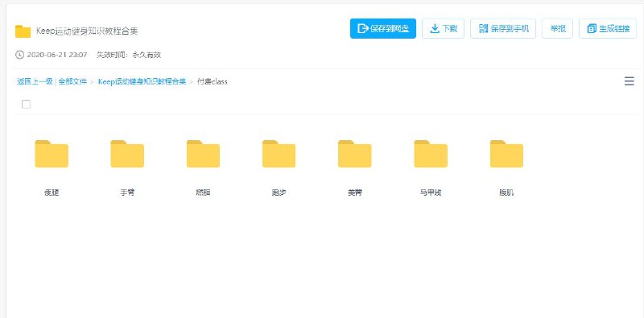Click the 生成链接 button
The width and height of the screenshot is (644, 318).
(x=608, y=28)
